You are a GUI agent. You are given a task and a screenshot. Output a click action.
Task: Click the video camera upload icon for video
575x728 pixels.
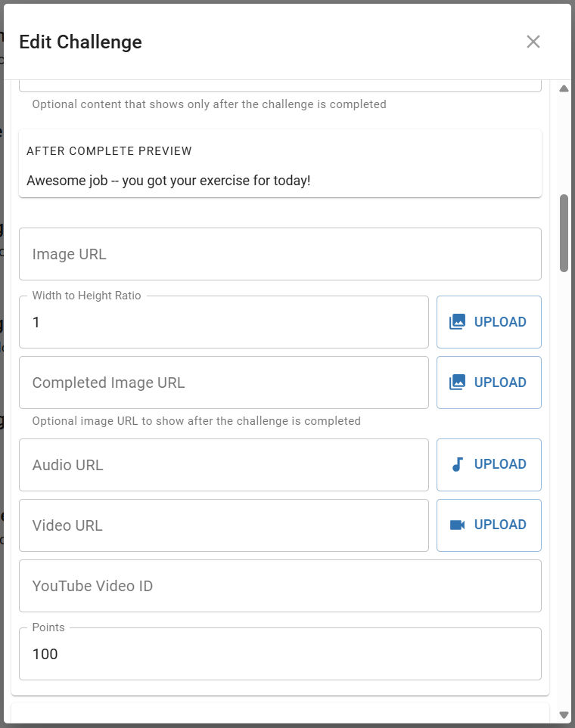(457, 525)
